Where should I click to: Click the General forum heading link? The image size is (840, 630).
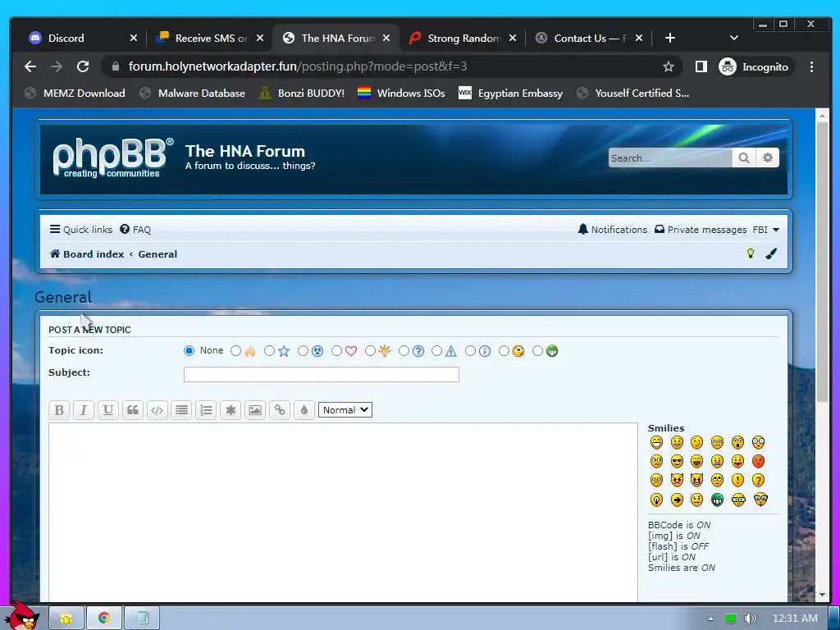point(63,297)
